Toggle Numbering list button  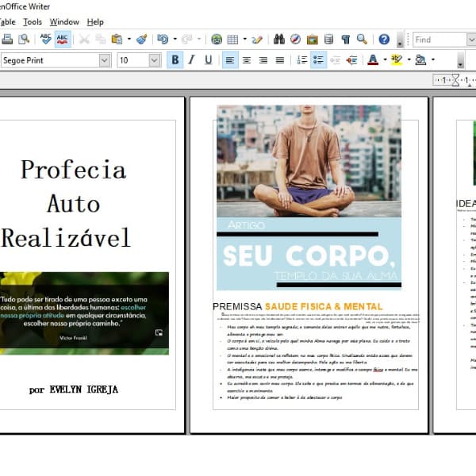tap(301, 59)
